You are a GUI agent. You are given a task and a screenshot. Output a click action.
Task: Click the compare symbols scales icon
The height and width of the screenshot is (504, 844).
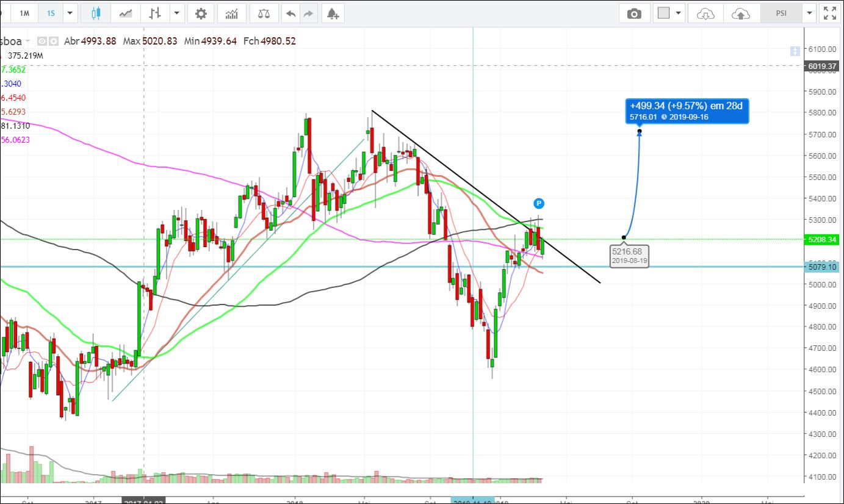pyautogui.click(x=264, y=13)
